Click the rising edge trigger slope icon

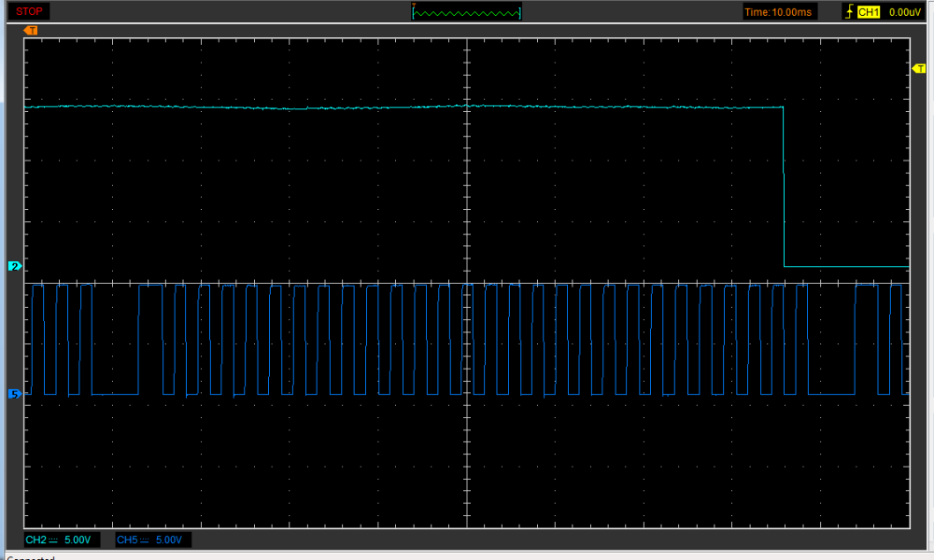849,12
